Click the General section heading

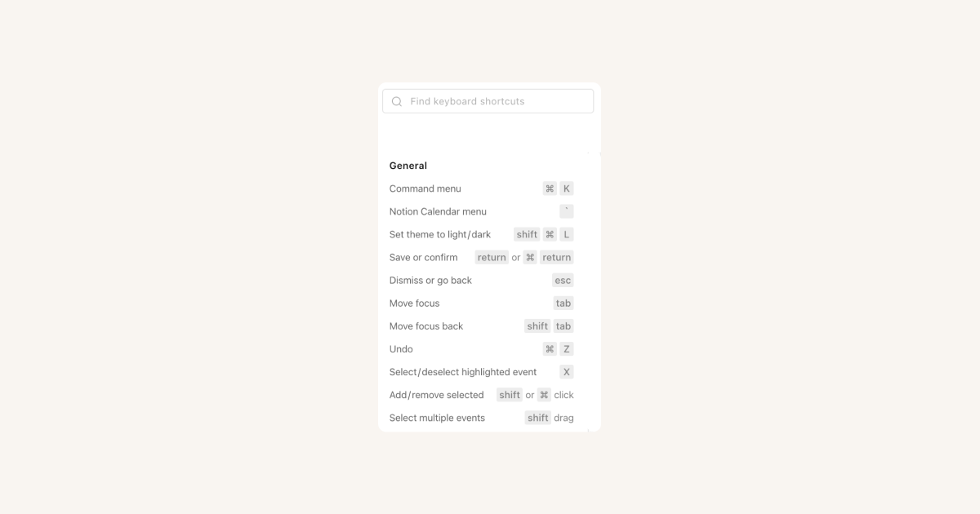(408, 166)
